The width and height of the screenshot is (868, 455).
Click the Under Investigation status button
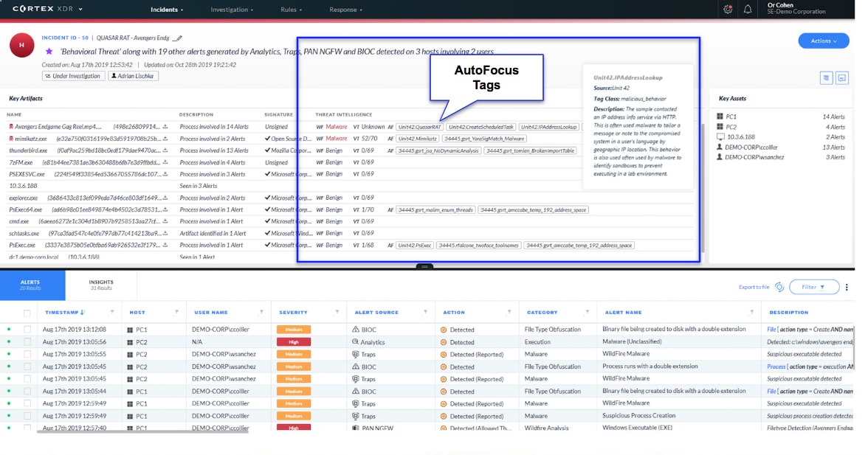coord(73,76)
